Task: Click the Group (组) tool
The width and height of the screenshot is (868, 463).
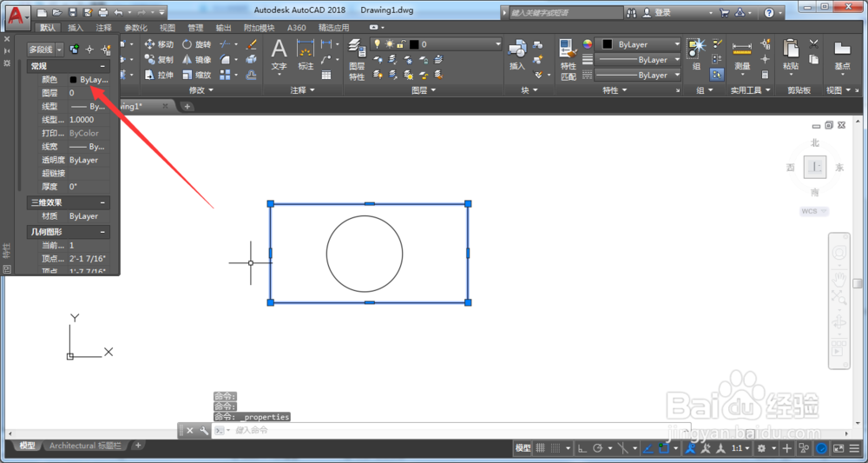Action: coord(696,56)
